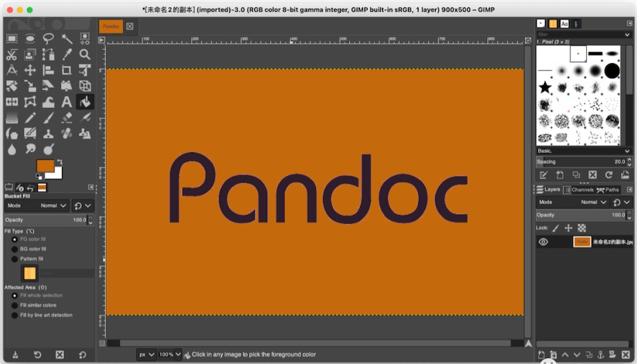Reset colors to default black and white
The image size is (637, 364).
tap(39, 177)
